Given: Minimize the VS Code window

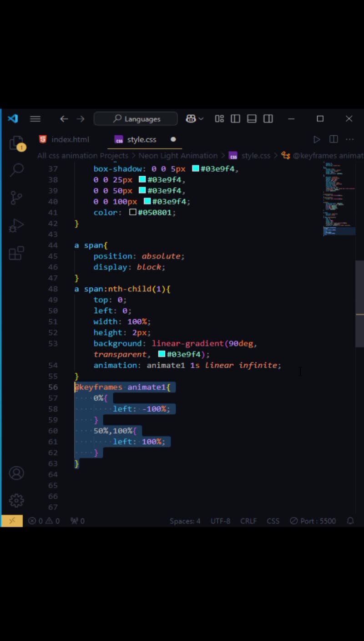Looking at the screenshot, I should pos(291,119).
